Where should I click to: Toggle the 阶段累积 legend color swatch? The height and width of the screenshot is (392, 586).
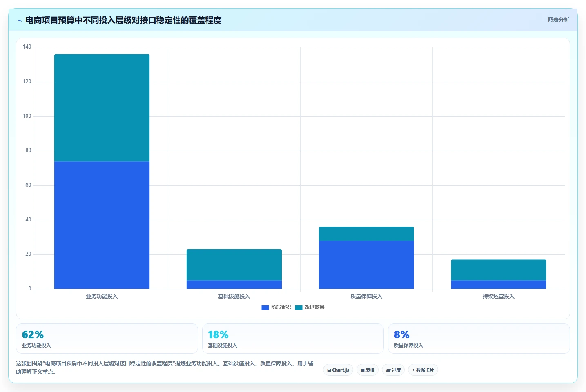(x=265, y=307)
